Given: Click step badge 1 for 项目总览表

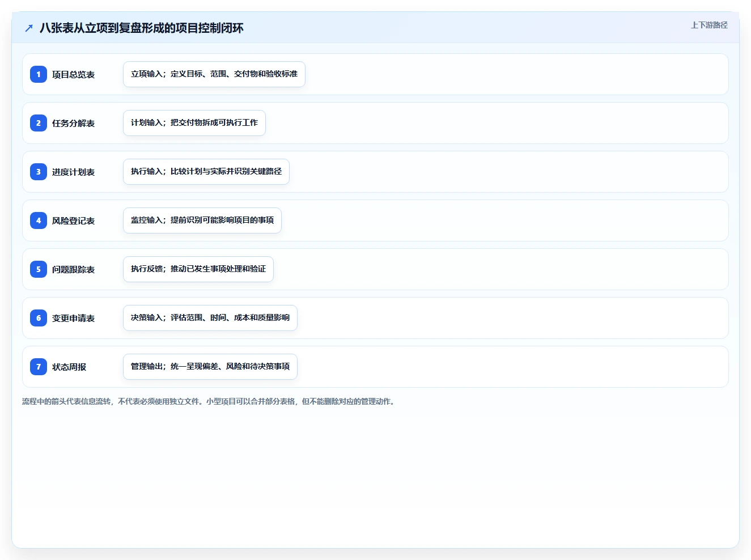Looking at the screenshot, I should coord(39,74).
